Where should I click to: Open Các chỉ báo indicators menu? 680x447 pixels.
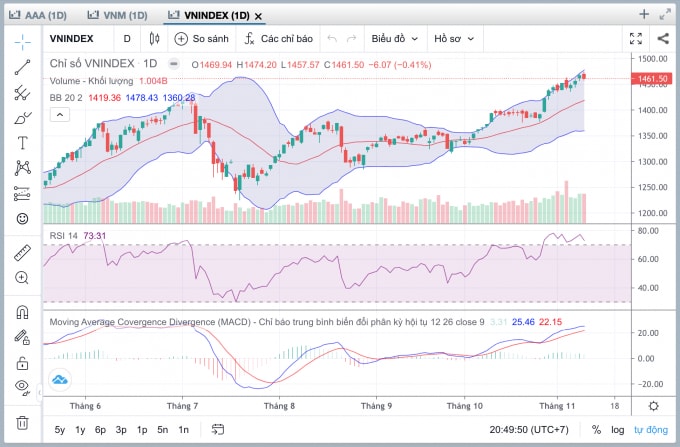279,39
